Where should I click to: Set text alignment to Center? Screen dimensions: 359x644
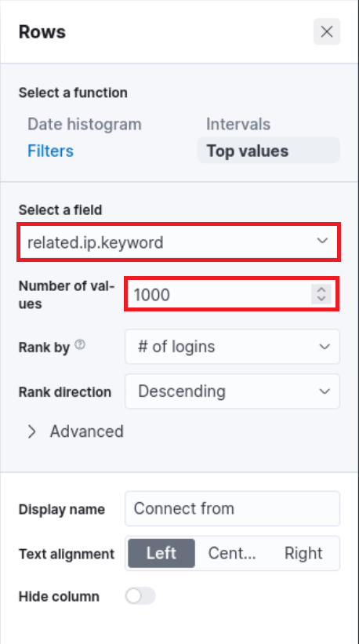232,553
